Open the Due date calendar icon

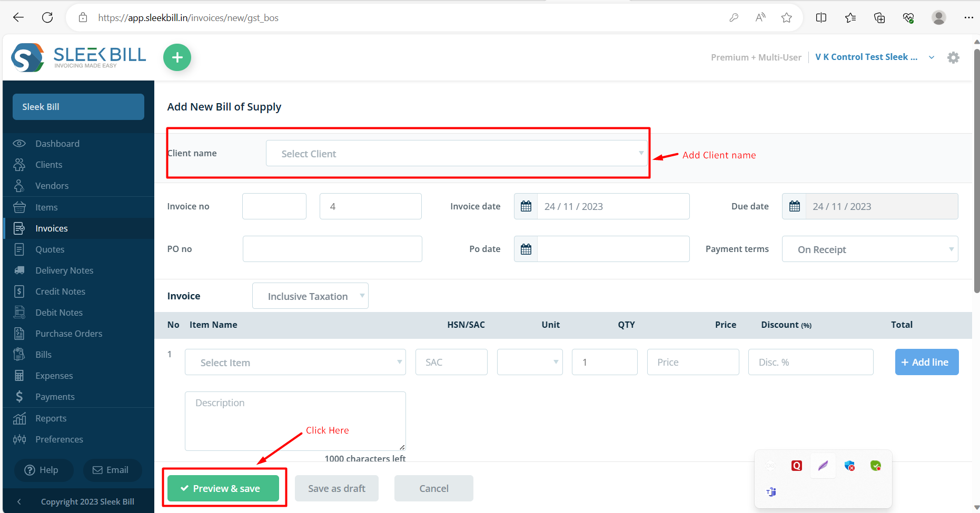point(794,206)
